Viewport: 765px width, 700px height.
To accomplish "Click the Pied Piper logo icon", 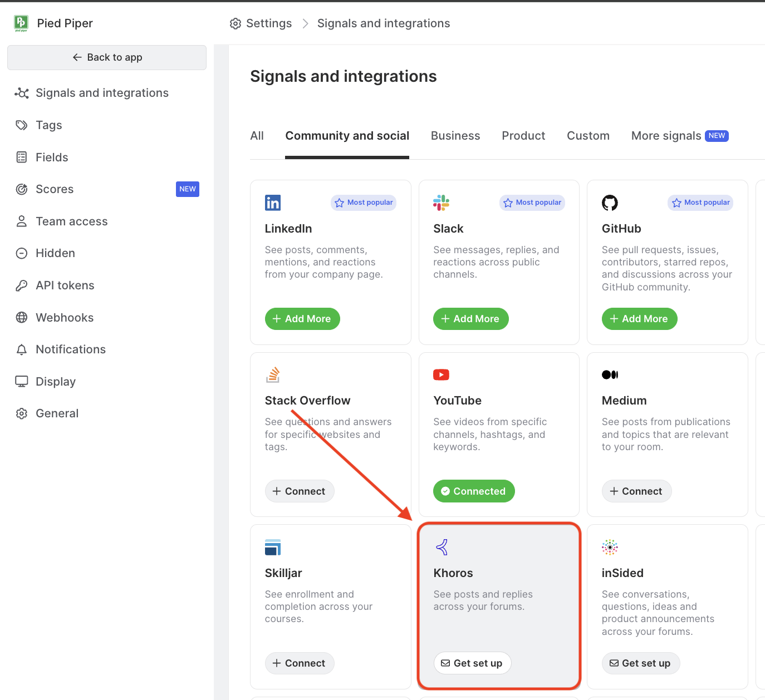I will click(21, 23).
